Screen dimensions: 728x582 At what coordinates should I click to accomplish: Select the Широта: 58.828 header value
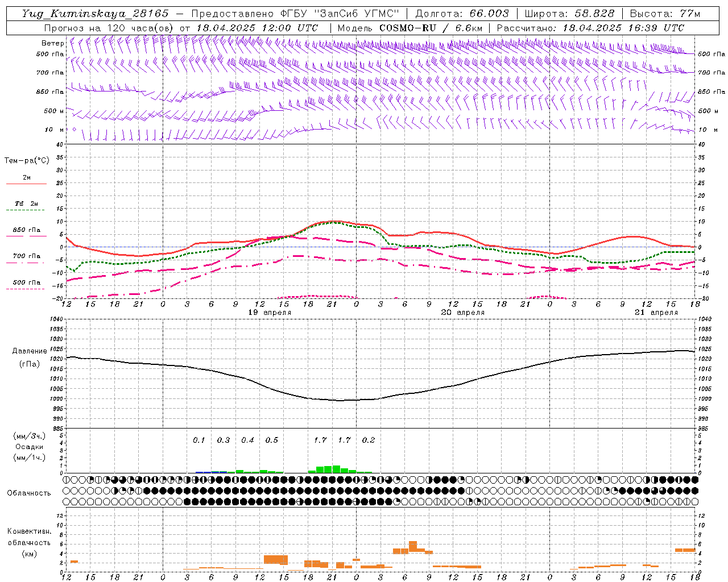[x=569, y=14]
